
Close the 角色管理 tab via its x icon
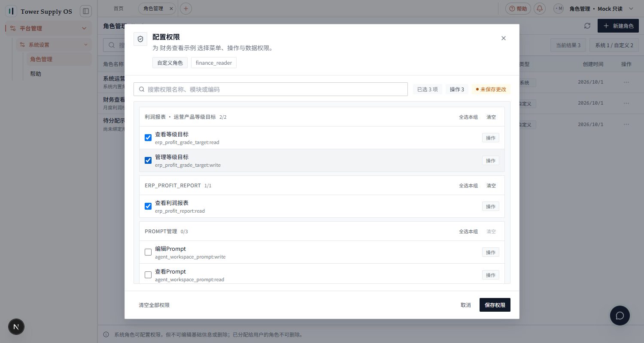click(x=172, y=8)
